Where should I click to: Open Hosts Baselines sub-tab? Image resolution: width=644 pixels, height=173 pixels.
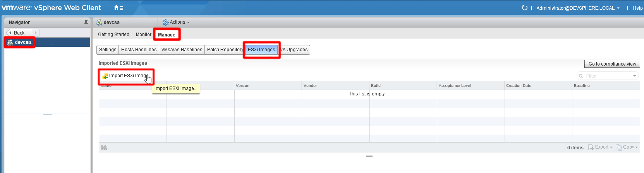pos(139,50)
